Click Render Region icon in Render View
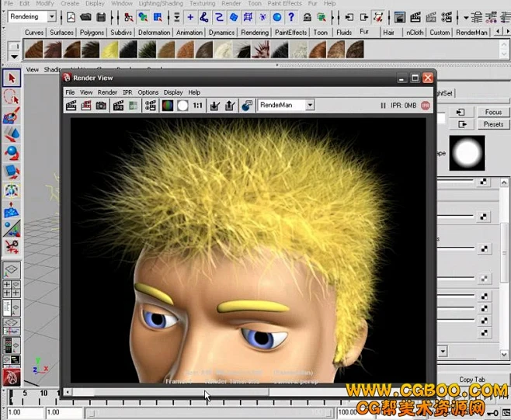Image resolution: width=511 pixels, height=420 pixels. tap(86, 106)
